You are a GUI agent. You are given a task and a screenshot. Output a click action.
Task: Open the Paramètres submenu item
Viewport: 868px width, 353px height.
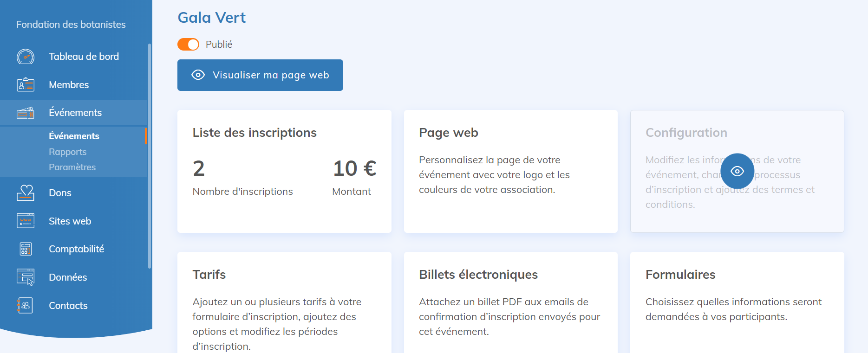coord(72,167)
